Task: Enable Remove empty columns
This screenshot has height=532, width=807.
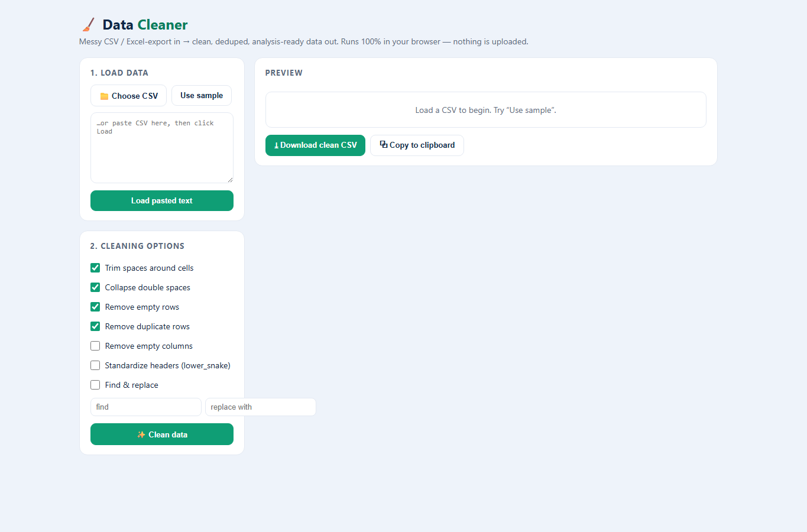Action: [x=95, y=346]
